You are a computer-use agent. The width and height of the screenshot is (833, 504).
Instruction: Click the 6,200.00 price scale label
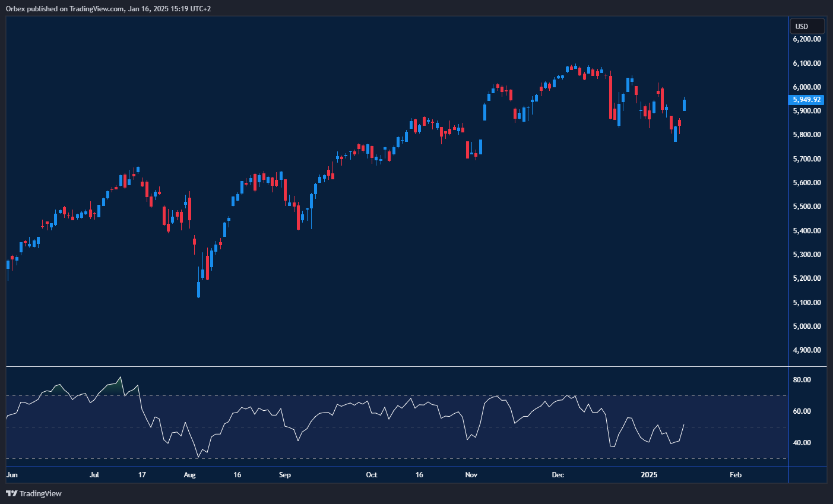tap(807, 39)
